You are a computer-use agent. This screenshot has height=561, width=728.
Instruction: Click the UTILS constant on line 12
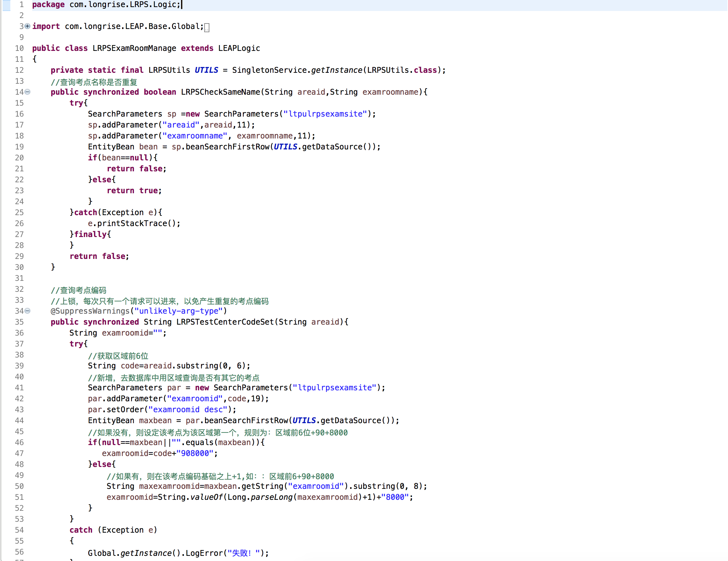(206, 70)
